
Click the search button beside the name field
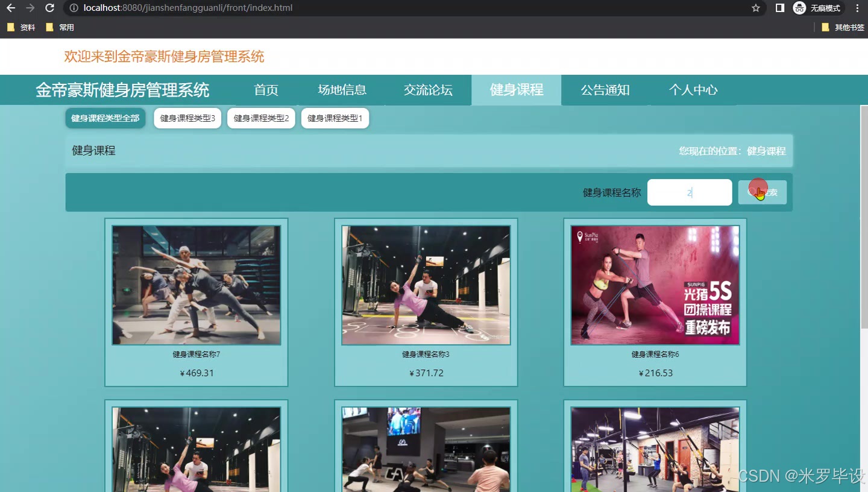763,192
